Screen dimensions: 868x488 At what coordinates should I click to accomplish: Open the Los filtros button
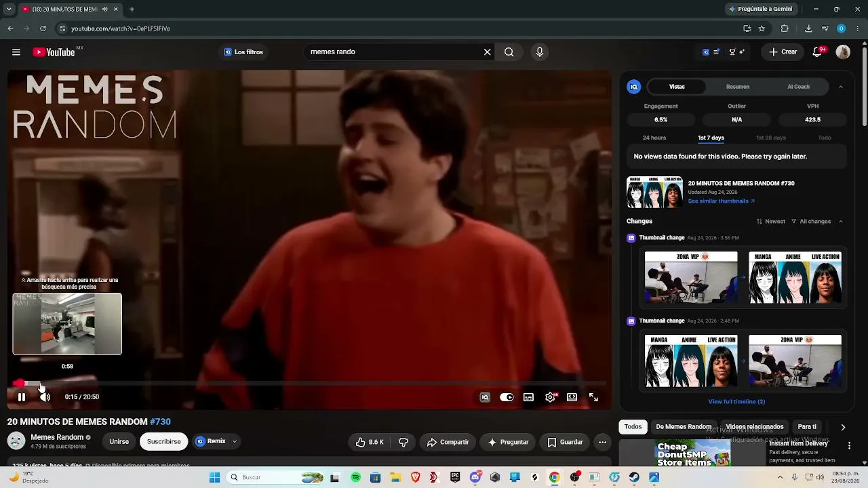243,52
